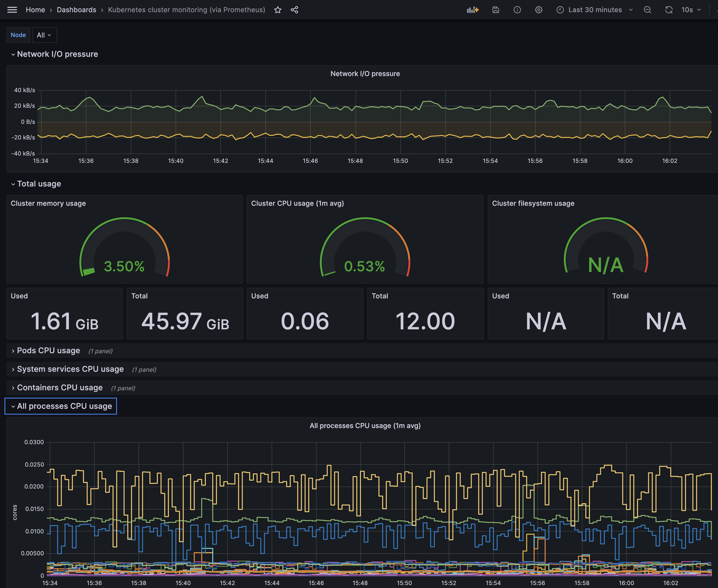
Task: Expand the Pods CPU usage row
Action: (48, 351)
